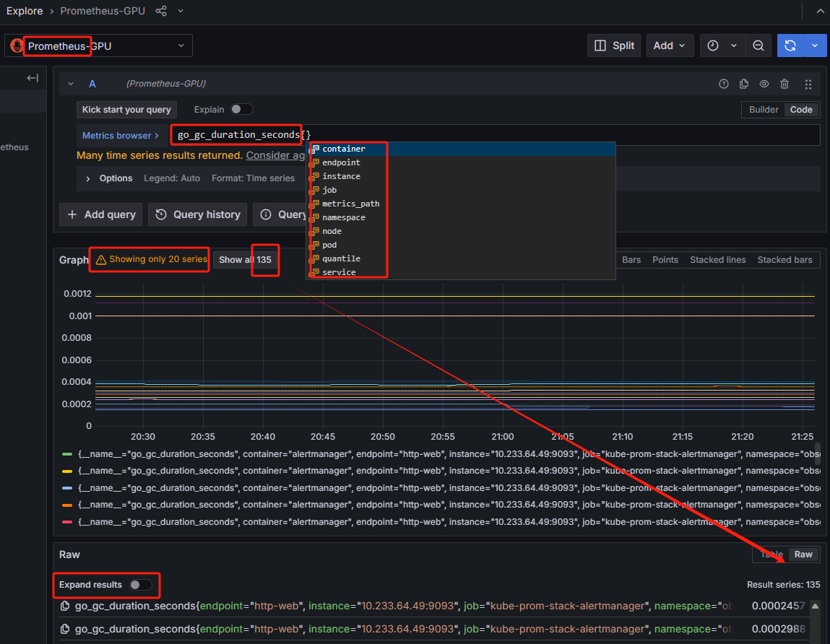Switch graph style to Bars
The height and width of the screenshot is (644, 830).
(x=631, y=260)
